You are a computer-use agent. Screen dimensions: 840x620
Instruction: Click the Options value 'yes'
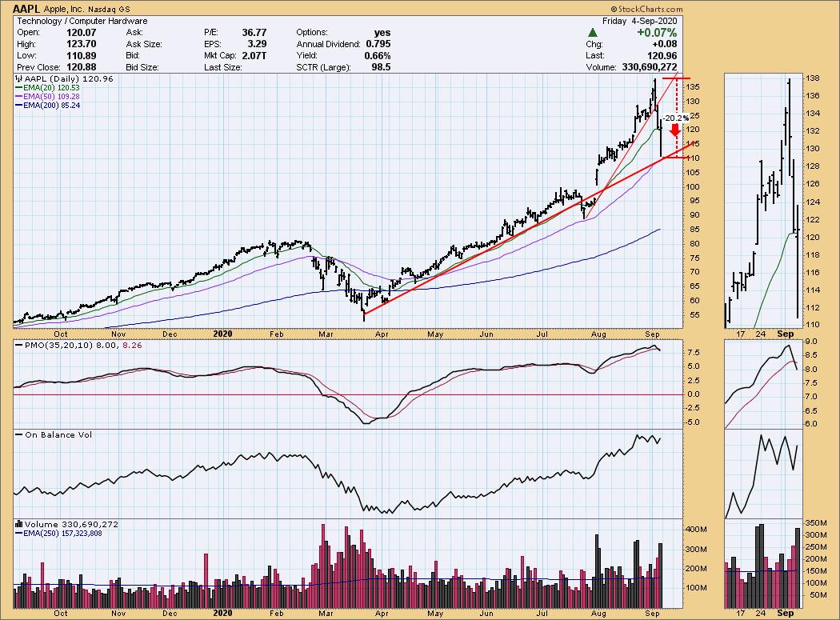[x=382, y=33]
